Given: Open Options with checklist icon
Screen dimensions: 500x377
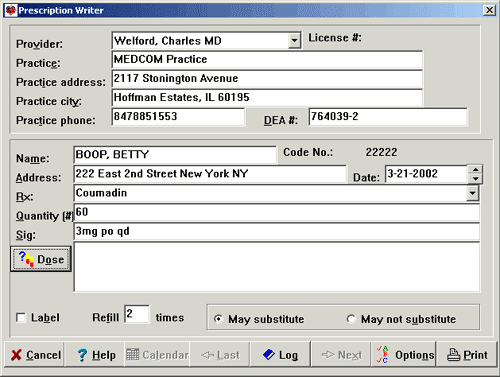Looking at the screenshot, I should coord(404,355).
